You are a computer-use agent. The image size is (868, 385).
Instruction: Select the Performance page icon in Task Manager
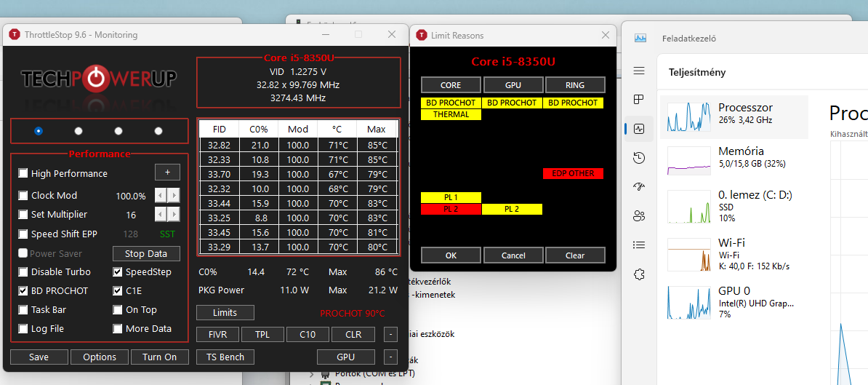639,129
